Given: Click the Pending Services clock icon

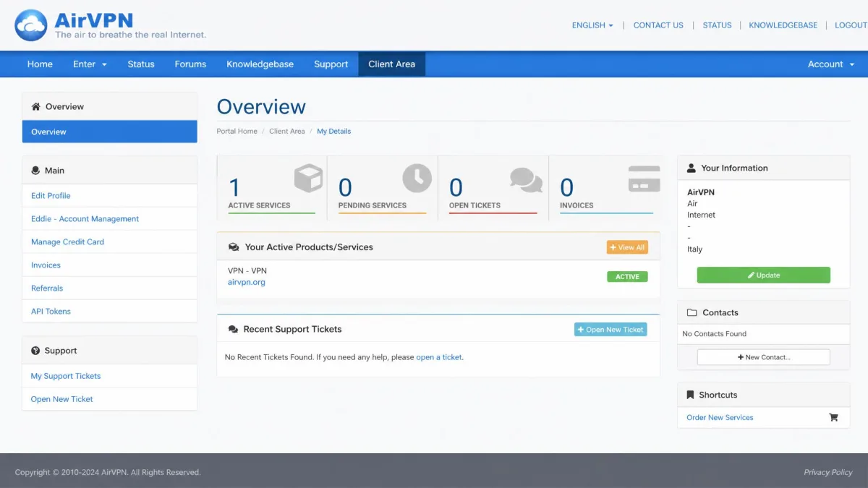Looking at the screenshot, I should [417, 178].
